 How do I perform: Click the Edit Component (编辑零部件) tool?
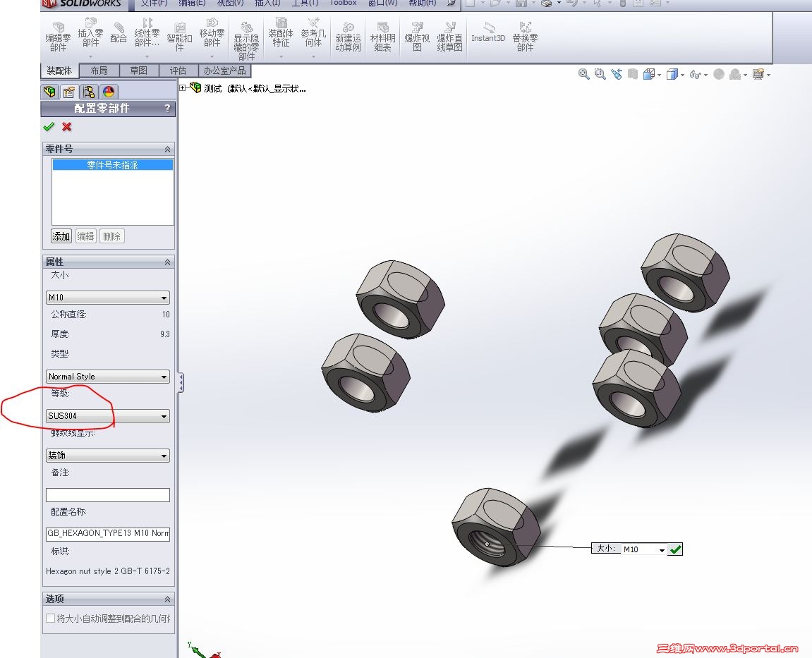(58, 36)
